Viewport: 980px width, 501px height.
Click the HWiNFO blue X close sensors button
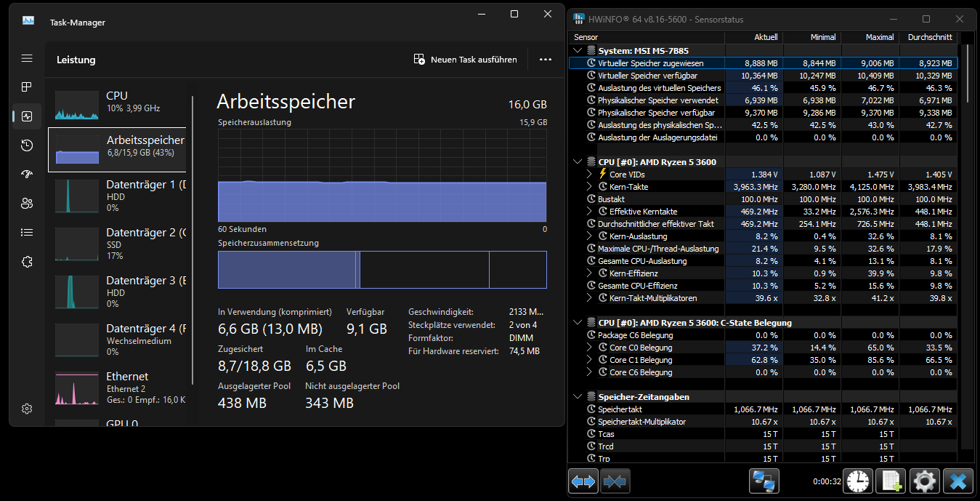point(957,481)
